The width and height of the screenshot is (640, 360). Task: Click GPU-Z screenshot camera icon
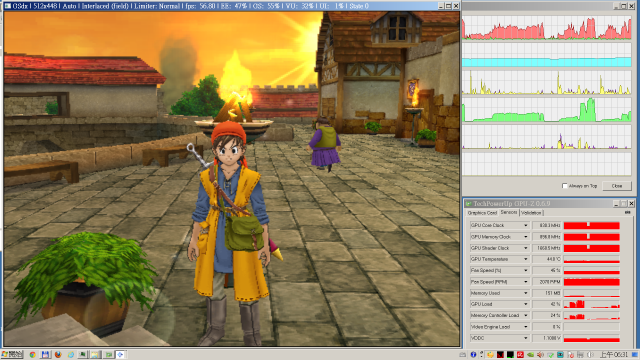627,212
